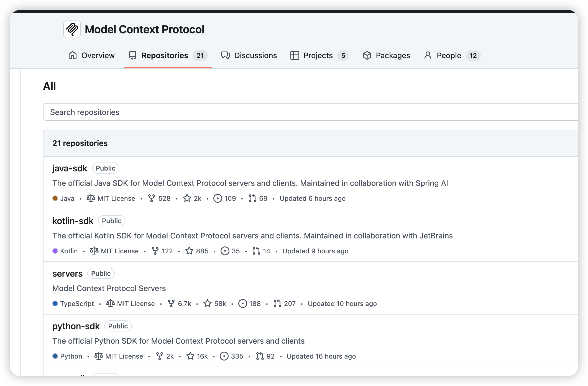Click the fork icon for python-sdk
This screenshot has height=386, width=588.
(x=160, y=356)
